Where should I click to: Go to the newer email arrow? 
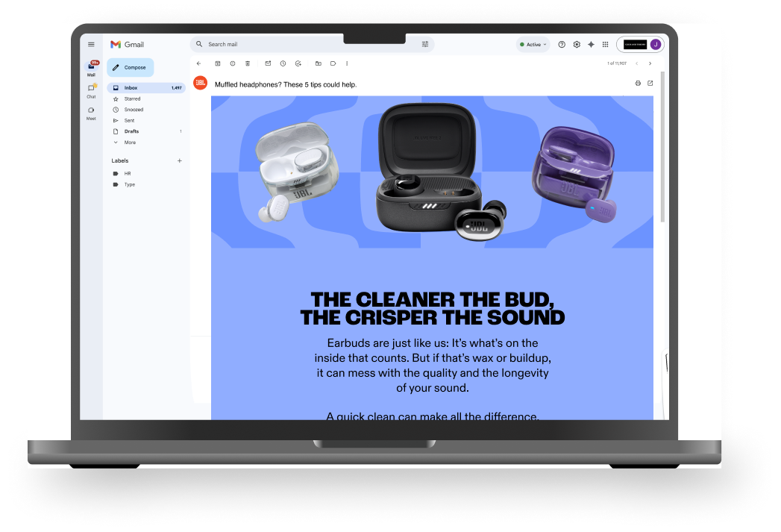coord(636,63)
